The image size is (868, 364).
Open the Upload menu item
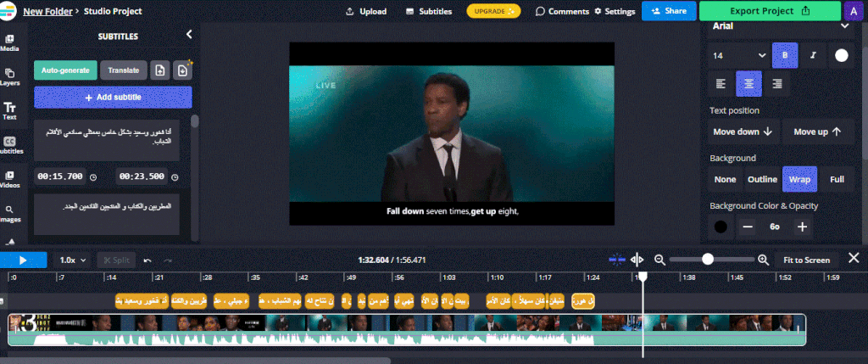point(366,11)
